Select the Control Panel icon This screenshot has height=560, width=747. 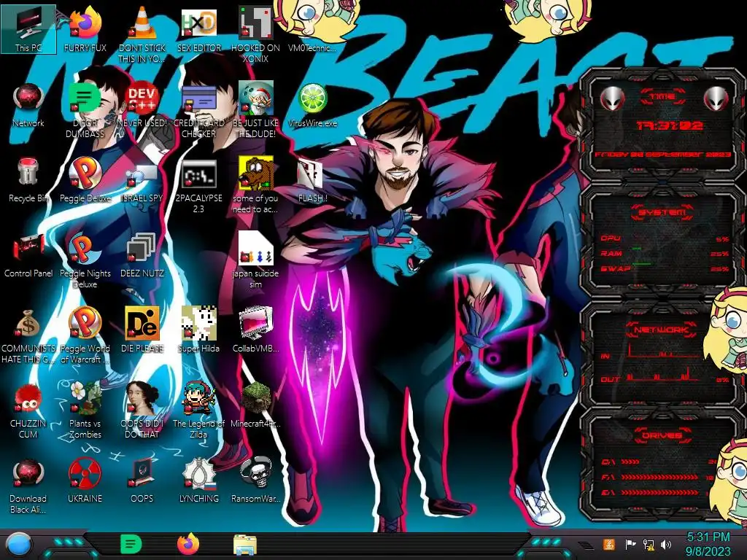[28, 255]
